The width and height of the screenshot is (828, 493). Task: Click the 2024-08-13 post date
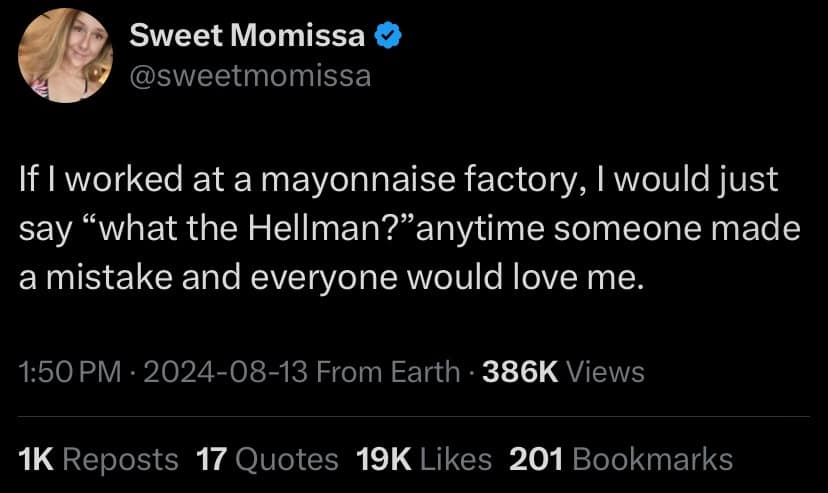coord(226,373)
